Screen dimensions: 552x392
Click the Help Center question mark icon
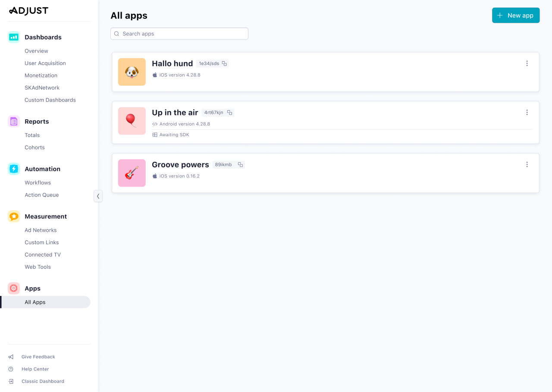point(10,369)
